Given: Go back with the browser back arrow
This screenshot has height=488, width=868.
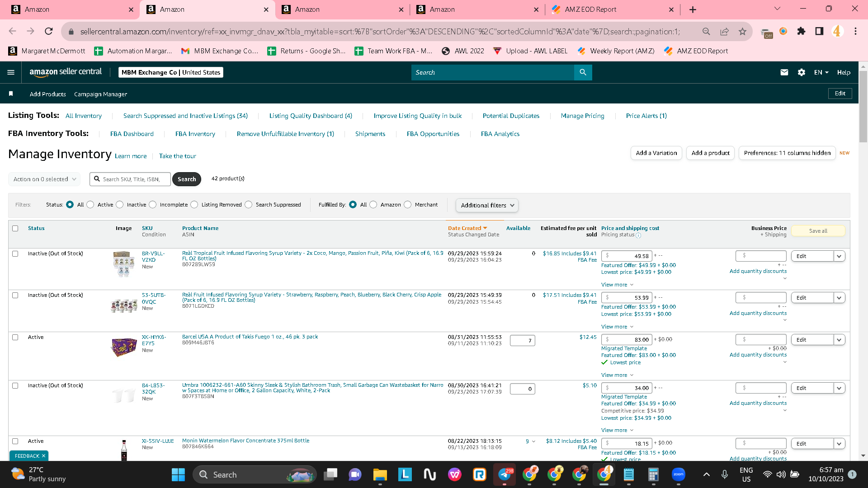Looking at the screenshot, I should (x=12, y=31).
